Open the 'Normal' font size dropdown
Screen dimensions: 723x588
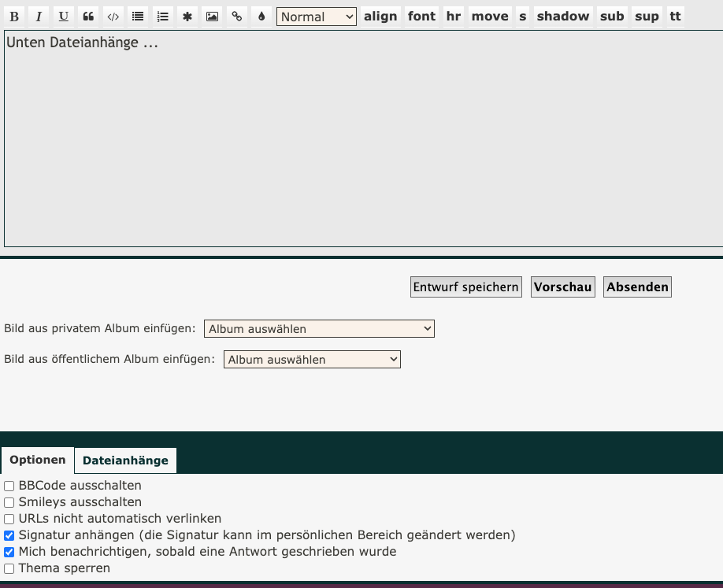[x=316, y=17]
